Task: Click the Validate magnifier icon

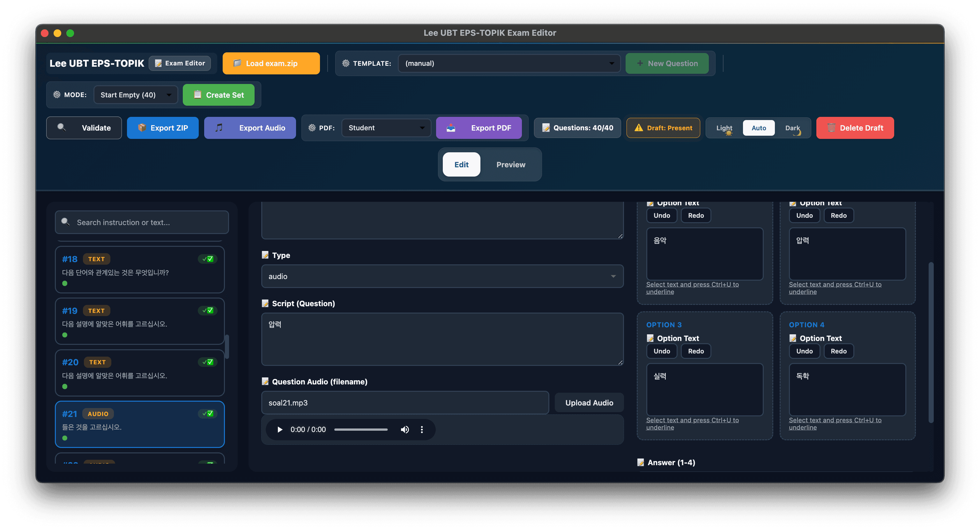Action: [x=62, y=127]
